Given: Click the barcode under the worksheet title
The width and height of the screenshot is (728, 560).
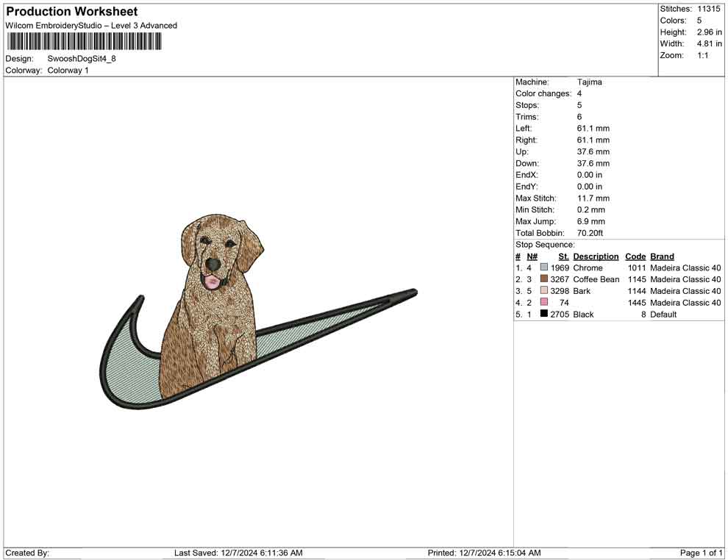Looking at the screenshot, I should coord(84,42).
